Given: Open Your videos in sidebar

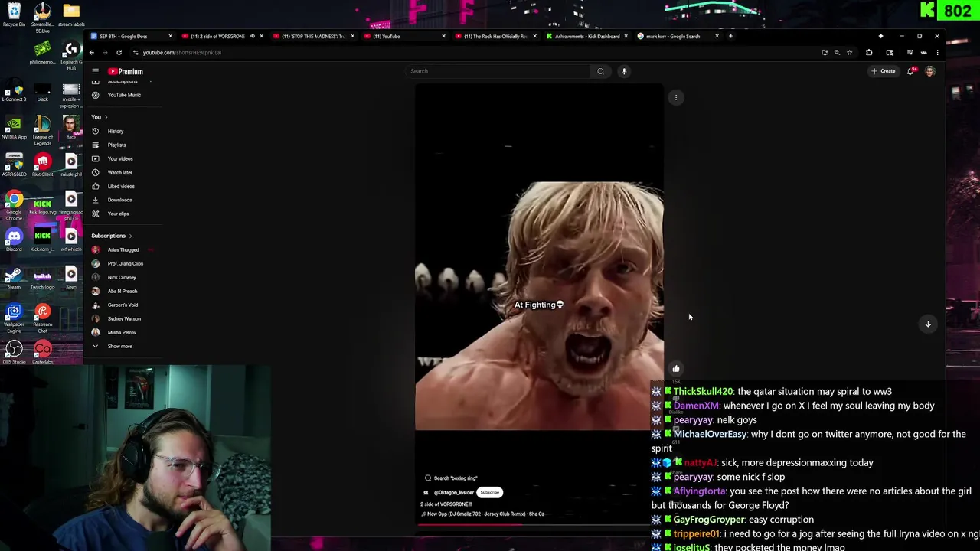Looking at the screenshot, I should coord(120,158).
